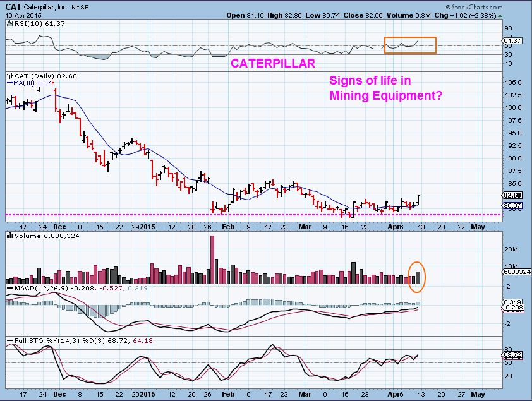This screenshot has width=532, height=401.
Task: Click the blue line marker before MA(10)
Action: (x=9, y=83)
